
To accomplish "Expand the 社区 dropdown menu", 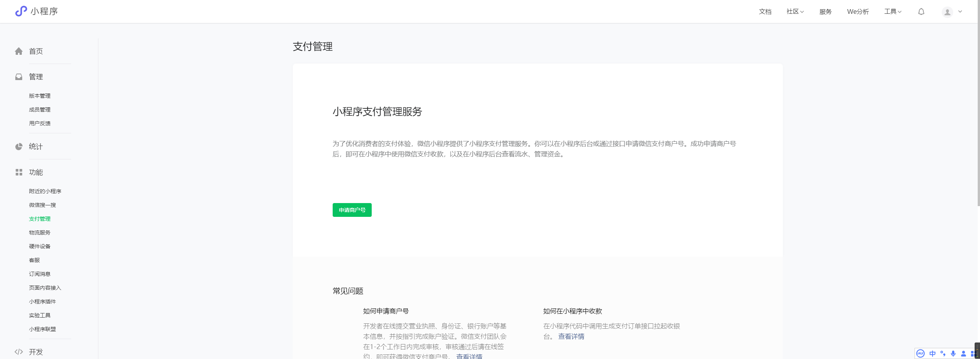I will pyautogui.click(x=795, y=11).
